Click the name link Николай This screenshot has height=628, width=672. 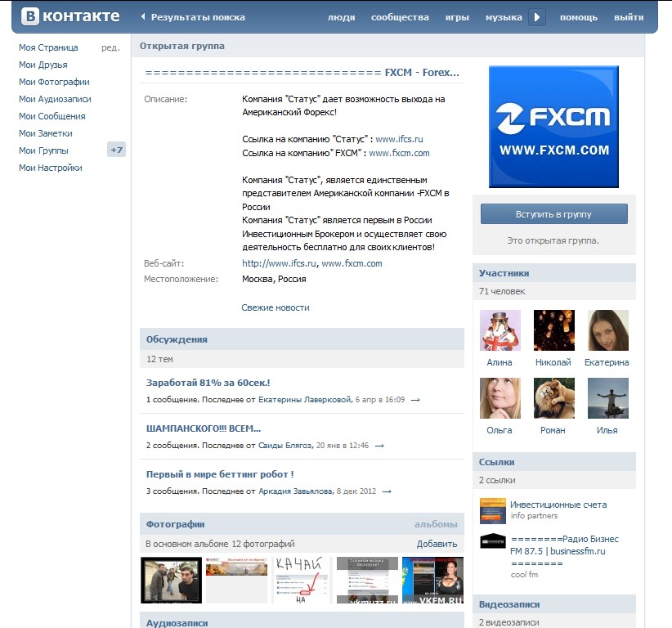(x=553, y=362)
